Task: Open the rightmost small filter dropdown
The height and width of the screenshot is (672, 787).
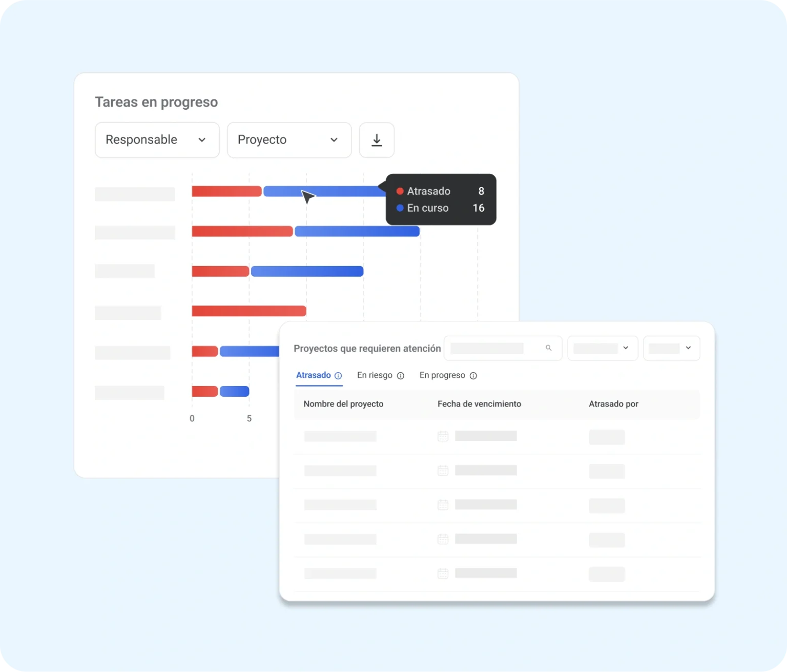Action: pyautogui.click(x=671, y=348)
